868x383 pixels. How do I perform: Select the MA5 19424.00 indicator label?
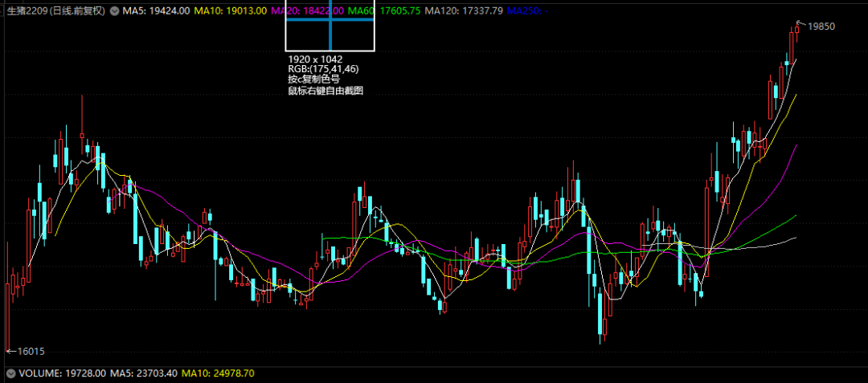pyautogui.click(x=157, y=10)
